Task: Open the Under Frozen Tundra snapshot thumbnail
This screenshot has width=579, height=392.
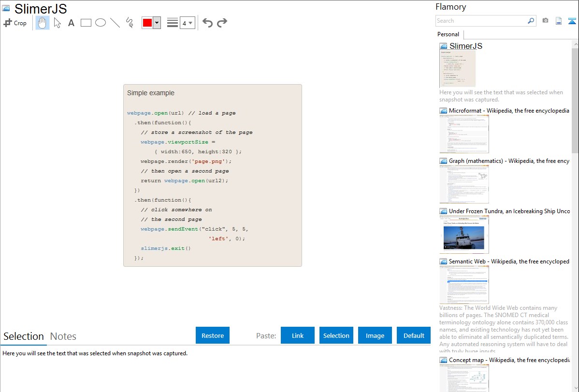Action: coord(464,234)
